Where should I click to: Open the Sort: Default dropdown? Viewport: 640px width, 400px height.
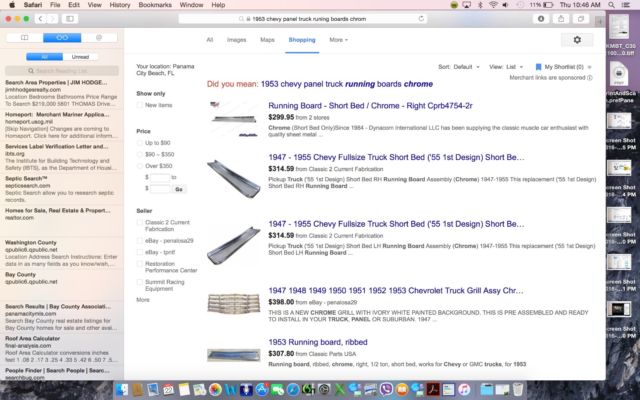pyautogui.click(x=459, y=67)
